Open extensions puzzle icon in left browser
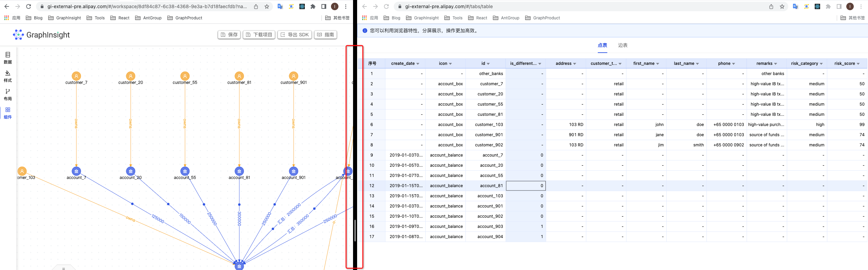 313,6
